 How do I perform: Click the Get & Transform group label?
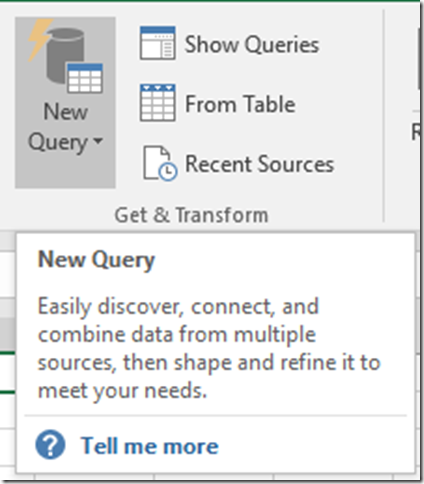tap(191, 215)
